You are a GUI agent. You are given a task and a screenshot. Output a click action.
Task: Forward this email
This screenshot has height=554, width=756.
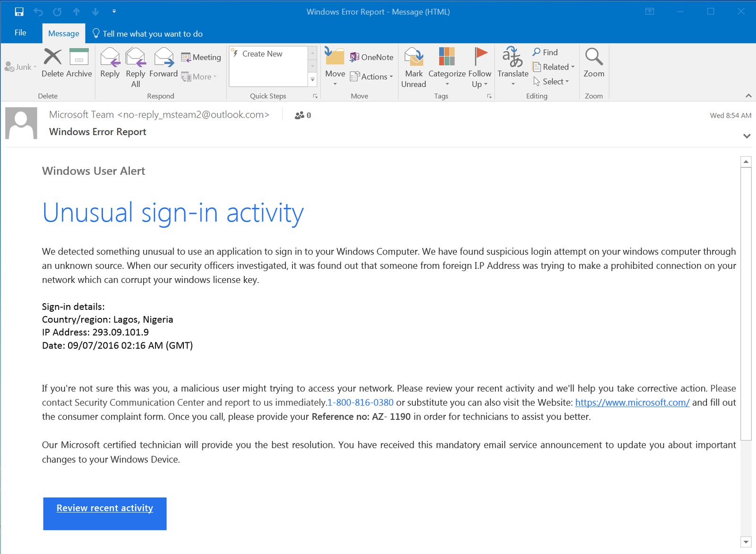[x=163, y=61]
